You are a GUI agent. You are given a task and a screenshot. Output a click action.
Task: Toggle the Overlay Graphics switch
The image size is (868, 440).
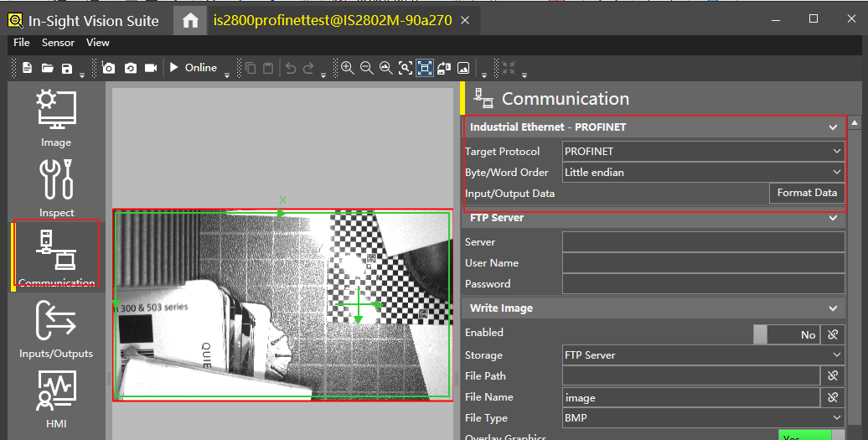[804, 437]
